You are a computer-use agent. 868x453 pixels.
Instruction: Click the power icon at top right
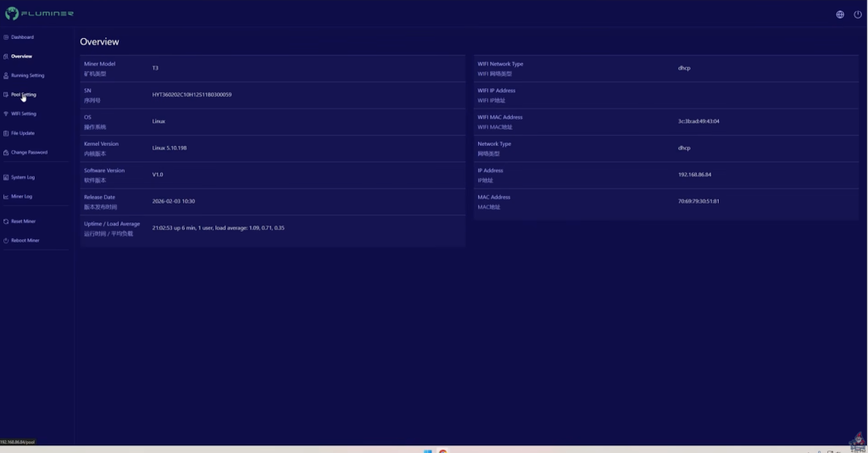point(858,14)
